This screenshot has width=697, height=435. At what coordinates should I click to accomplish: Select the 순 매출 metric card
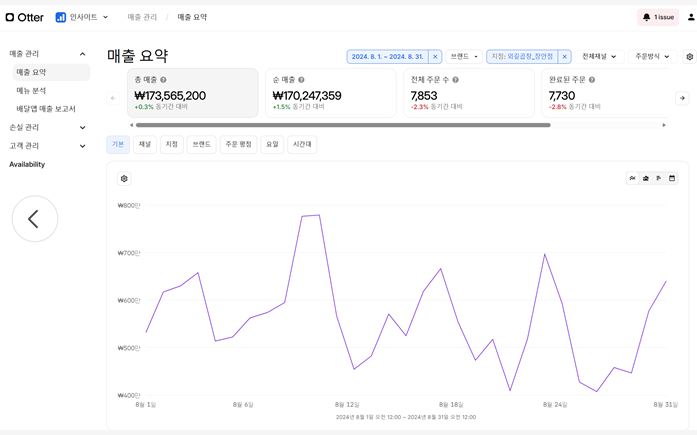331,93
